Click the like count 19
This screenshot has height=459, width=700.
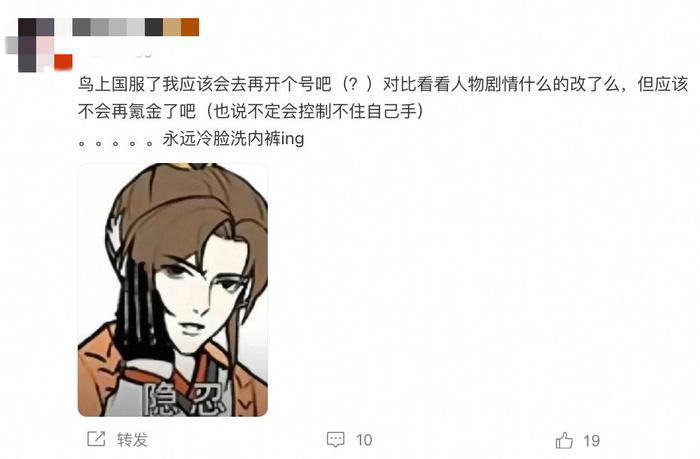[592, 441]
